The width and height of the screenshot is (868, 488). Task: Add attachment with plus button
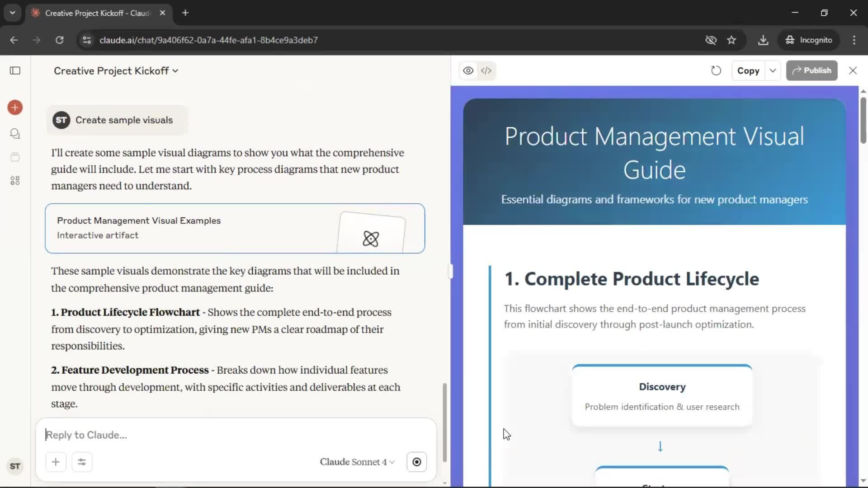pos(56,462)
